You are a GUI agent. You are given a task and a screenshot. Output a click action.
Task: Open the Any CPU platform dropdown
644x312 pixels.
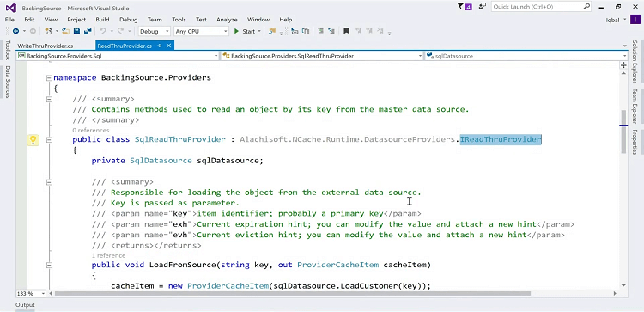point(201,31)
